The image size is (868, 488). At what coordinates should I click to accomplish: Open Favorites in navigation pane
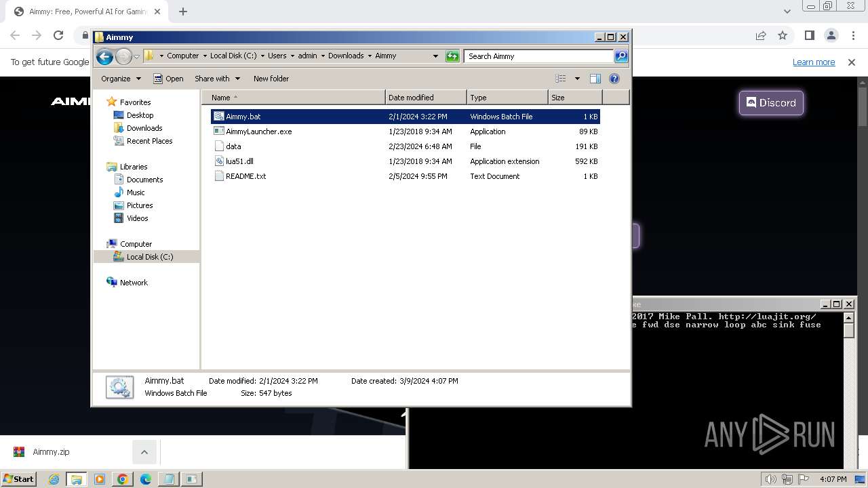coord(135,102)
